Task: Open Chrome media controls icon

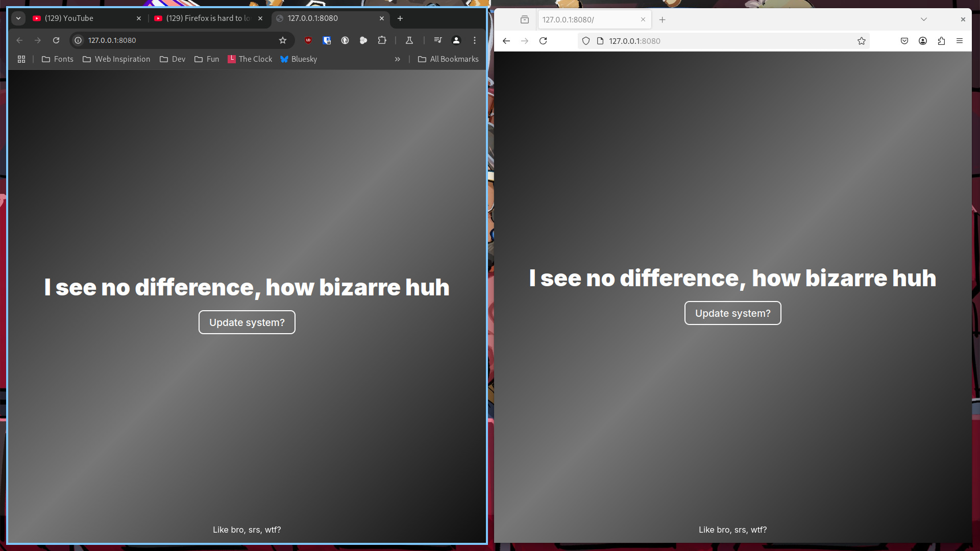Action: [x=438, y=40]
